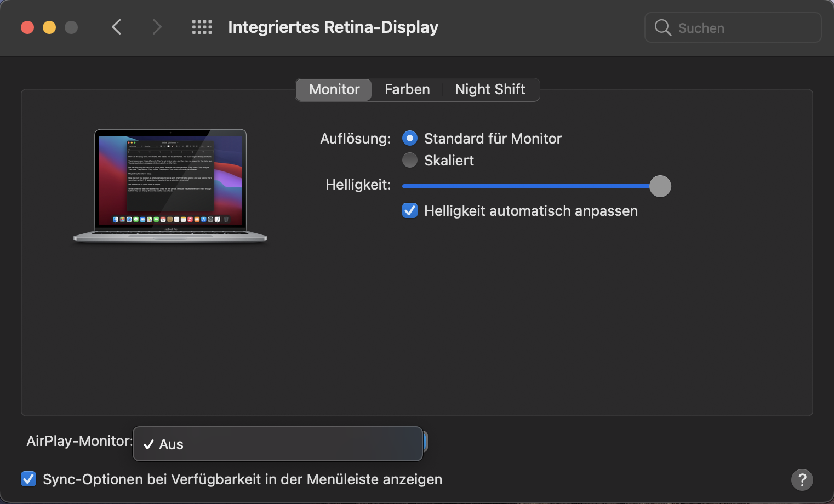Open the Farben tab
The image size is (834, 504).
tap(407, 89)
